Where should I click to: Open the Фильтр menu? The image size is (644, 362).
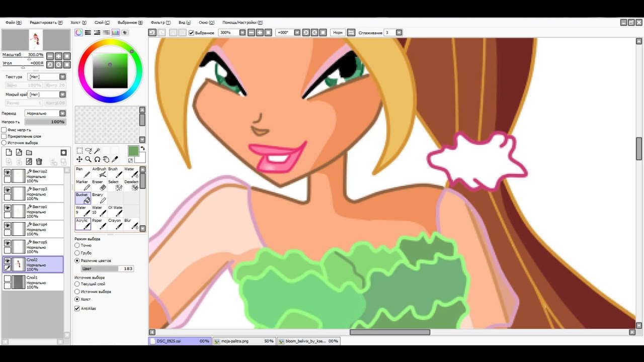point(160,23)
